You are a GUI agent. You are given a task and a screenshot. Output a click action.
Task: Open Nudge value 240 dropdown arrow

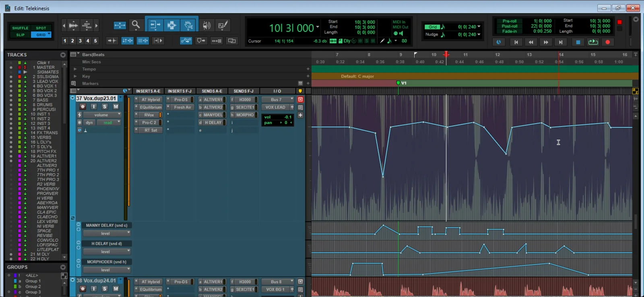(x=479, y=34)
